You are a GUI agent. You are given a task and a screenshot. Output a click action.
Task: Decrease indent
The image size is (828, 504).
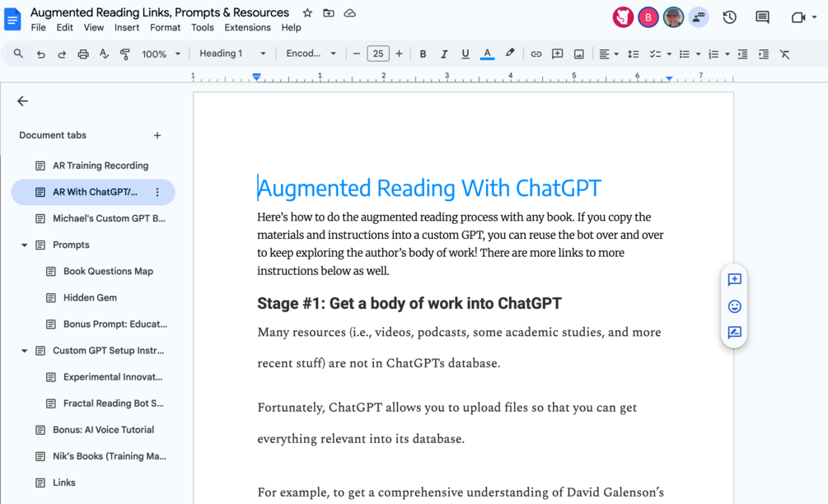(x=742, y=54)
